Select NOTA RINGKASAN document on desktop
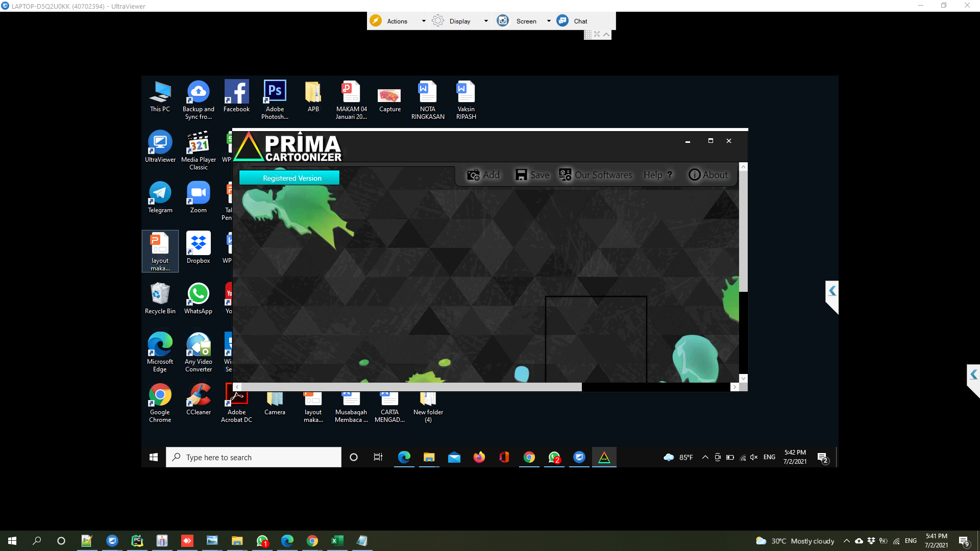Image resolution: width=980 pixels, height=551 pixels. tap(428, 99)
